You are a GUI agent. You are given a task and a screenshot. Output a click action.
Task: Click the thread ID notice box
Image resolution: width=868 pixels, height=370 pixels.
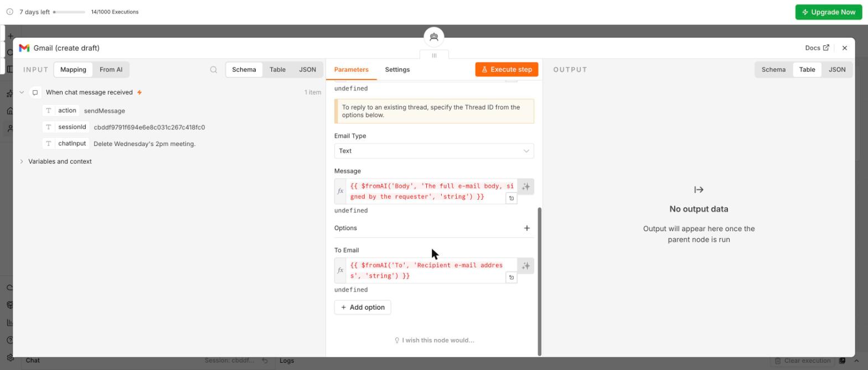pyautogui.click(x=434, y=111)
